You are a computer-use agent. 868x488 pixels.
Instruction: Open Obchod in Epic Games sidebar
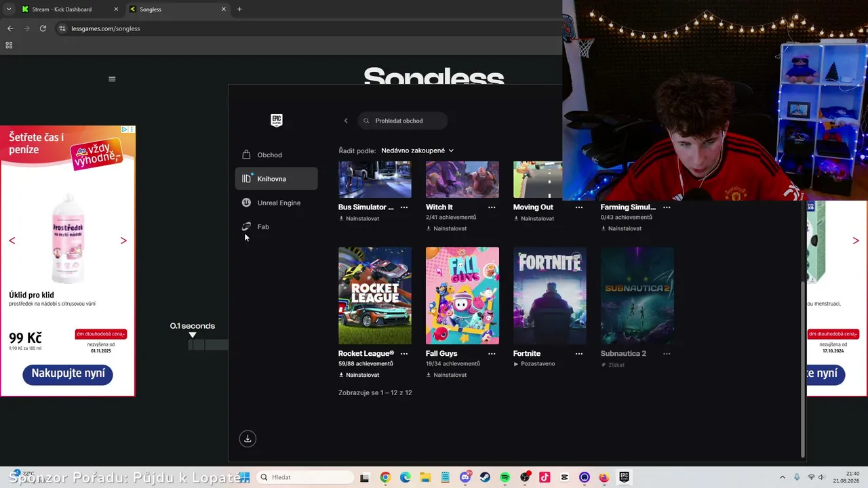point(276,155)
